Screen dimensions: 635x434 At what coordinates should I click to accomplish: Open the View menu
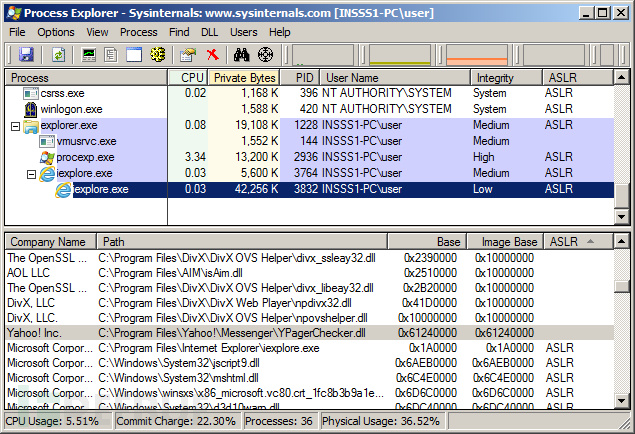(97, 32)
